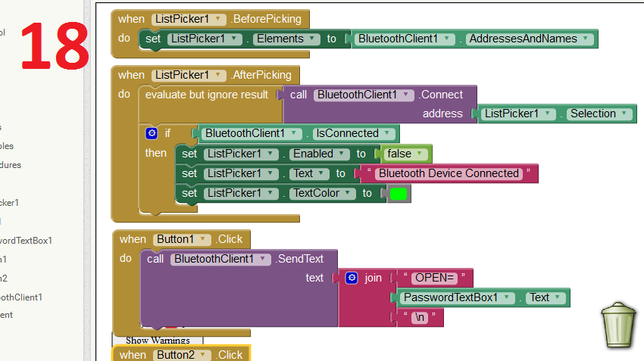Open the if block mutator gear
Image resolution: width=644 pixels, height=361 pixels.
[x=152, y=133]
